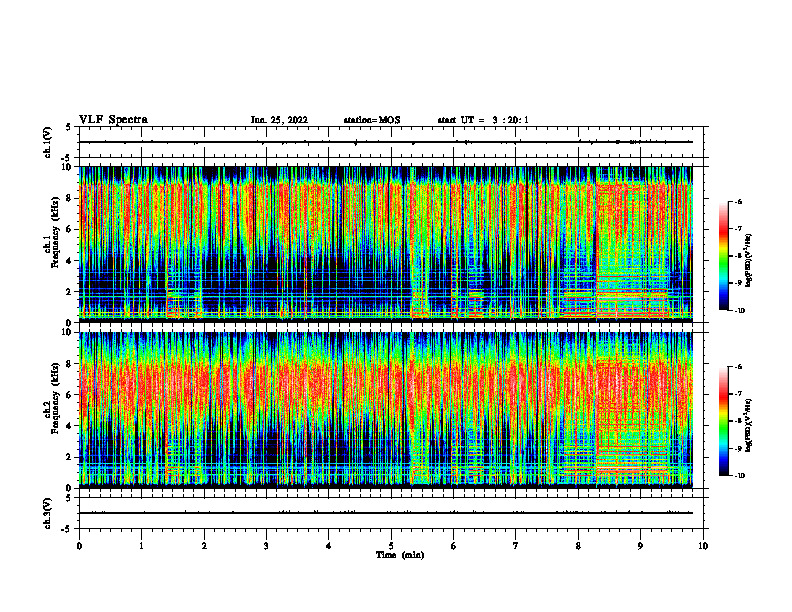The image size is (792, 612).
Task: Click the time axis tick label "0"
Action: point(79,546)
